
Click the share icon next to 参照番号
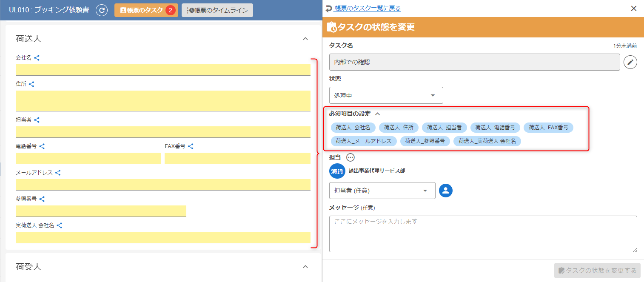pos(42,199)
